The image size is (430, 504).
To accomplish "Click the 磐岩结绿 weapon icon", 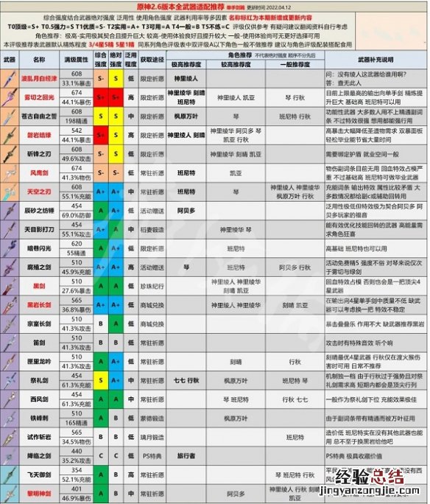I will (x=10, y=136).
